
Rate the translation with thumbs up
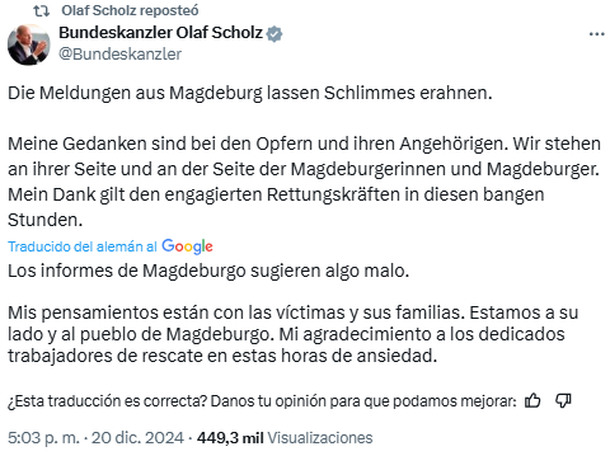533,401
